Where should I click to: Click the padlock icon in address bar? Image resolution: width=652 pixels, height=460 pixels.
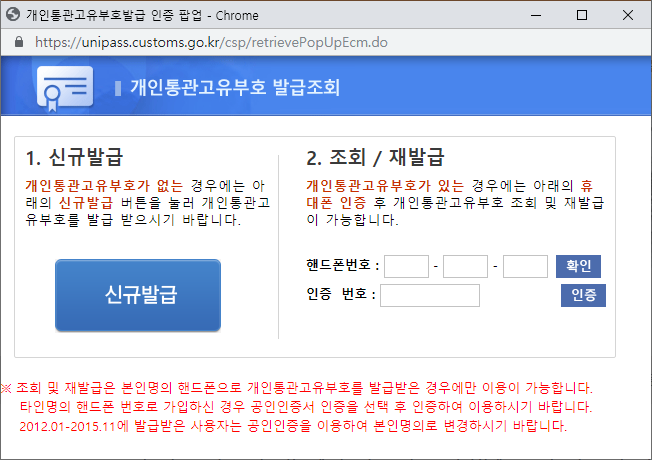coord(19,42)
